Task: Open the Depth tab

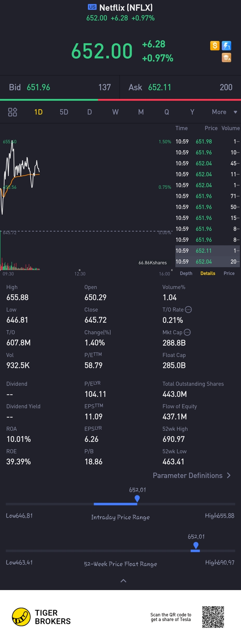Action: (x=186, y=273)
